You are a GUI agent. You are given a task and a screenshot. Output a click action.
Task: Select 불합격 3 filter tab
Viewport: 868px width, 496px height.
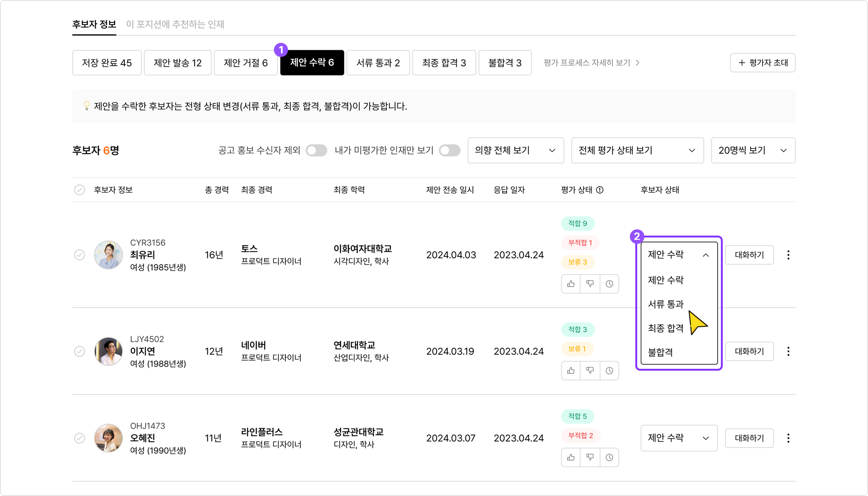point(505,63)
